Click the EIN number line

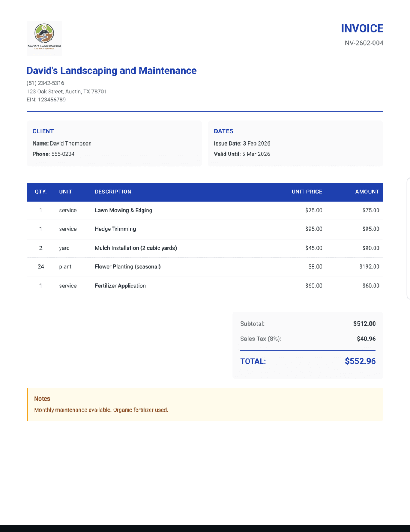coord(46,100)
